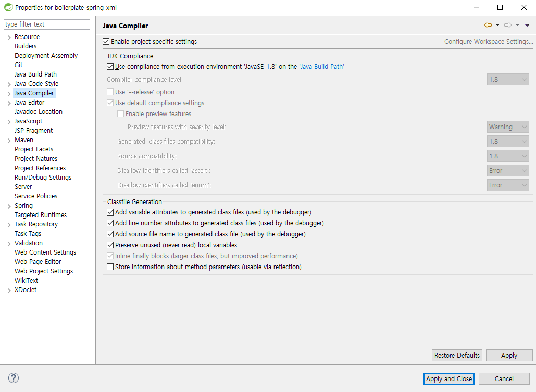Viewport: 536px width, 392px height.
Task: Expand the Task Repository node
Action: click(9, 225)
